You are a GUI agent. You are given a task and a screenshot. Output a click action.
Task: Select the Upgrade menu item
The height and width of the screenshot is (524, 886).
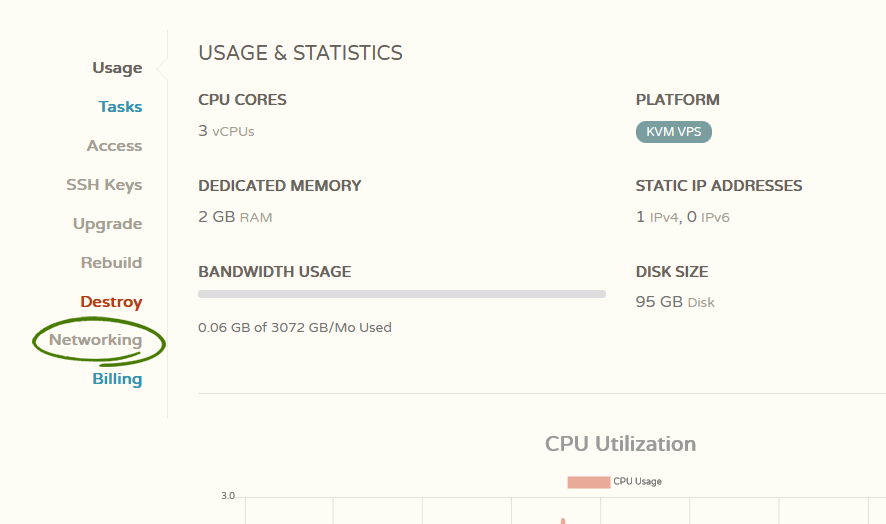pos(107,224)
